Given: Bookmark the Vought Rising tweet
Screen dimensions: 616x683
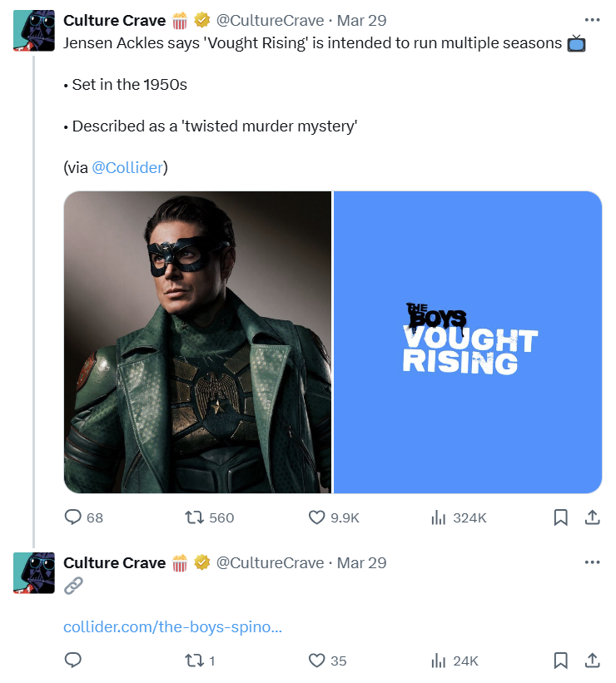Looking at the screenshot, I should [561, 517].
